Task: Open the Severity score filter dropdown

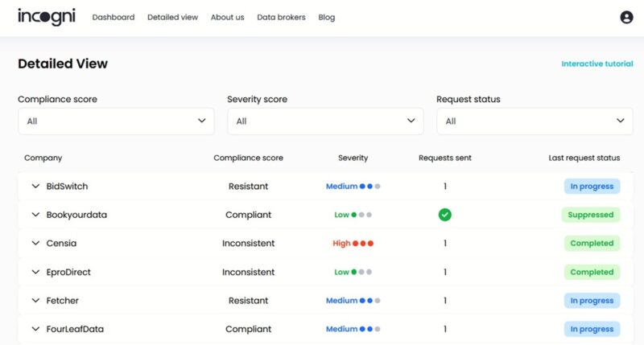Action: click(x=325, y=121)
